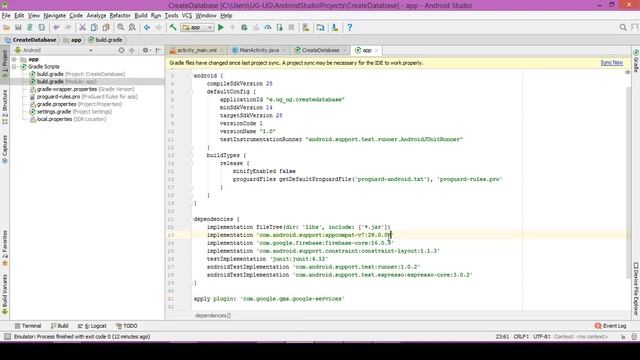Click the Cut scissors icon
The height and width of the screenshot is (360, 640).
[x=82, y=27]
